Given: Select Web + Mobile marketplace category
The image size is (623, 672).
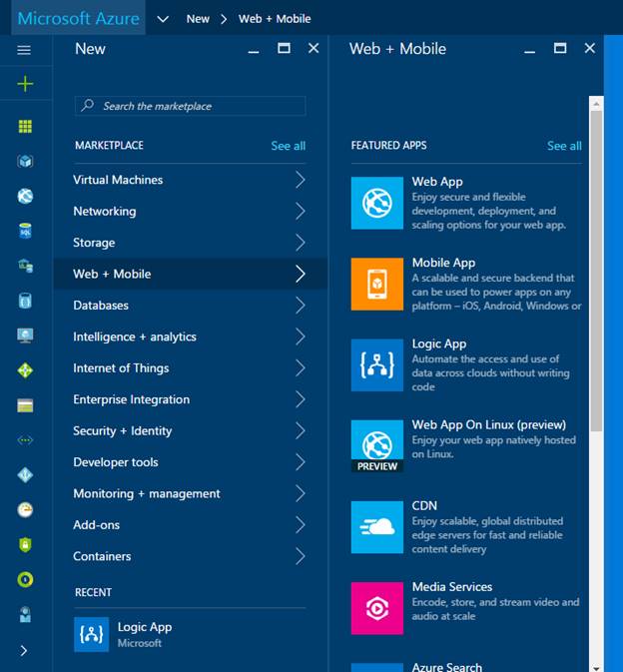Looking at the screenshot, I should [191, 274].
